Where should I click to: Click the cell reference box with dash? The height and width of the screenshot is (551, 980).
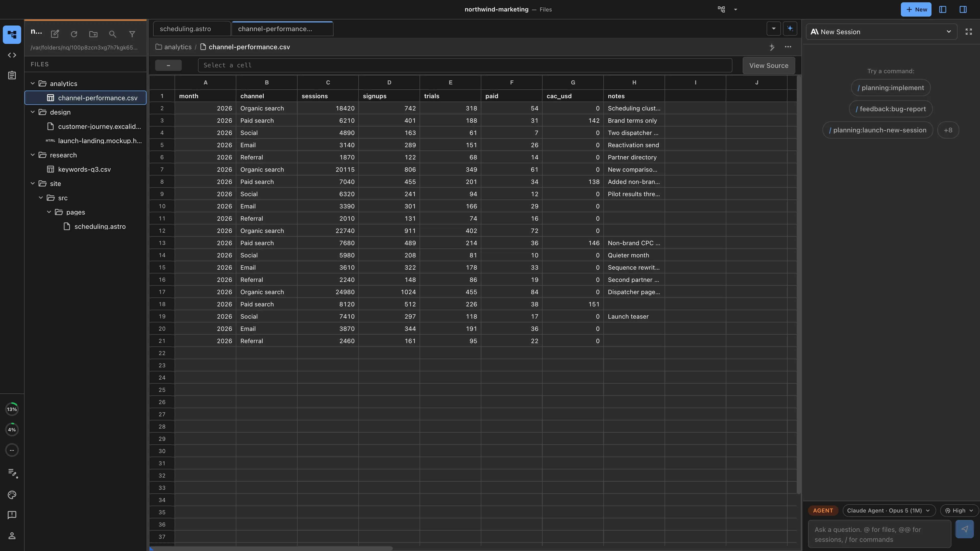168,65
